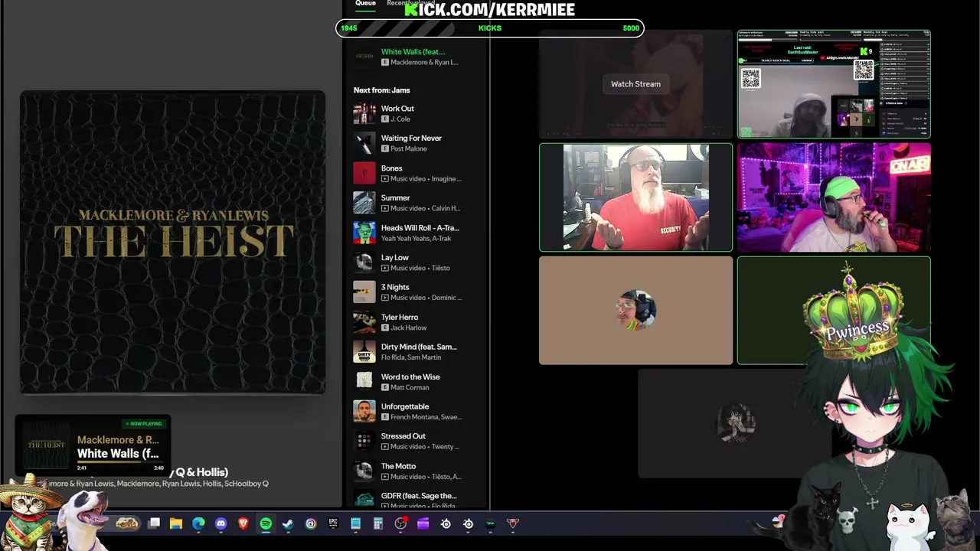The image size is (980, 551).
Task: Open Flo Rida, Sam Martin artist link
Action: tap(410, 358)
